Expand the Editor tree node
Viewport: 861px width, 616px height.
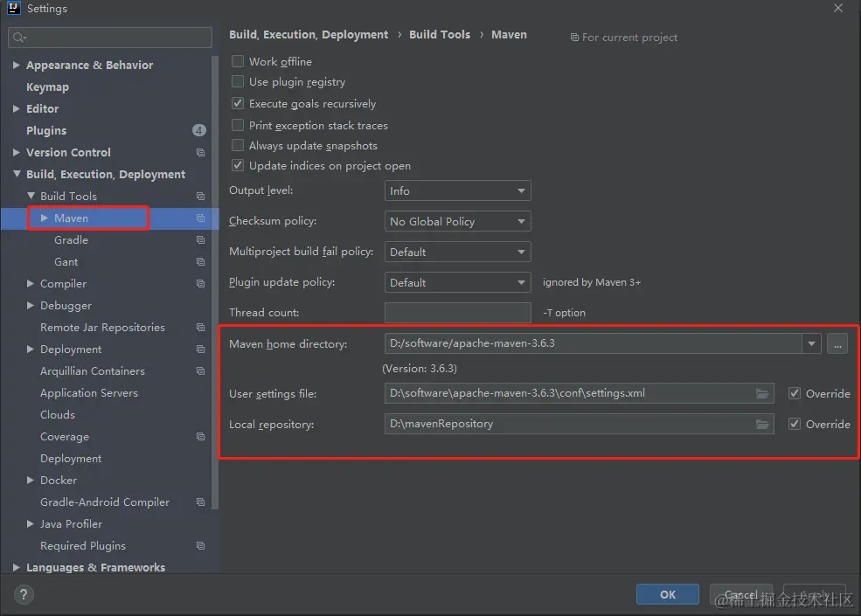tap(17, 108)
